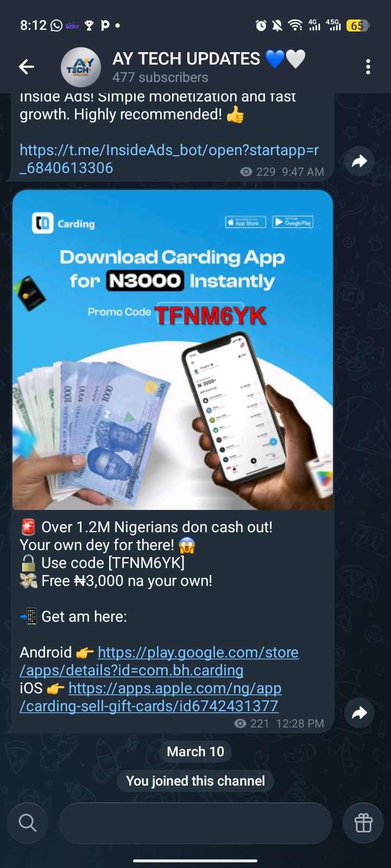The width and height of the screenshot is (391, 868).
Task: Forward the InsideAds message with share arrow
Action: click(360, 161)
